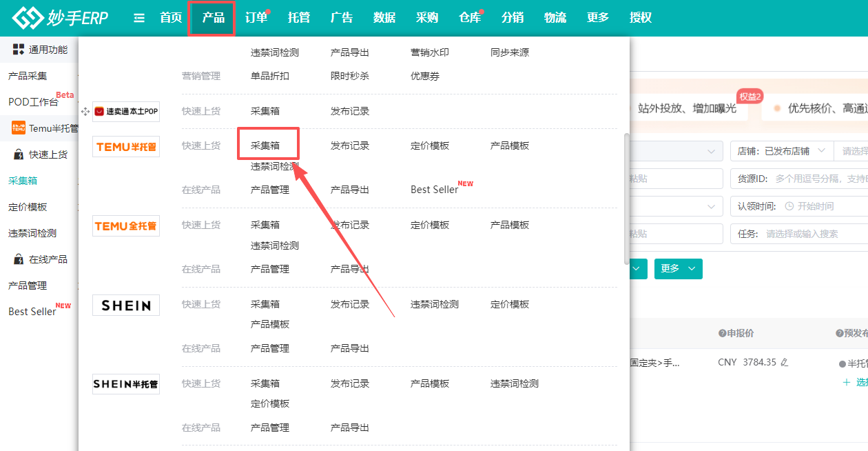Image resolution: width=868 pixels, height=451 pixels.
Task: Click the lock icon beside 快速上货 in the sidebar
Action: click(x=19, y=154)
